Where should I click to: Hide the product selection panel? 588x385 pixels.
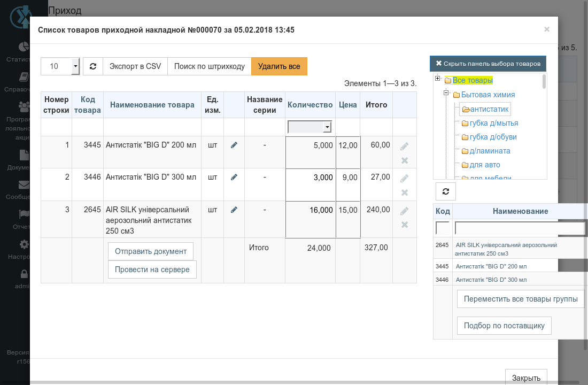point(488,64)
